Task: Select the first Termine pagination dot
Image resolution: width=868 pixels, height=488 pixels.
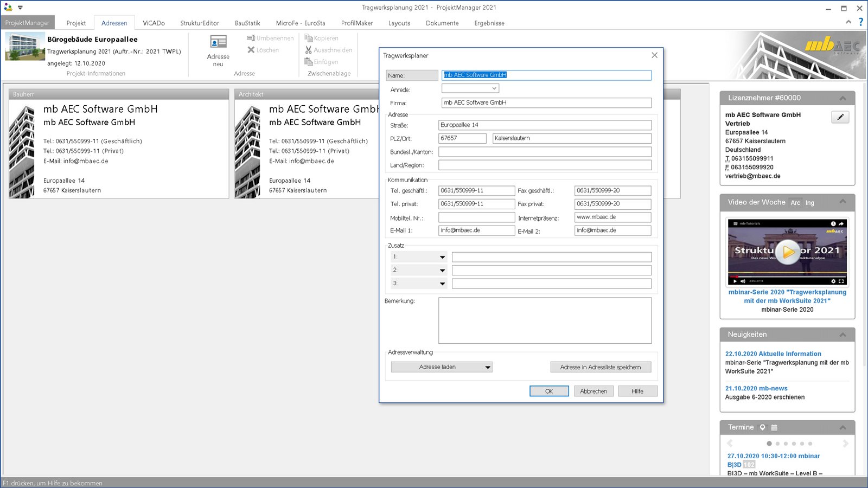Action: [x=769, y=444]
